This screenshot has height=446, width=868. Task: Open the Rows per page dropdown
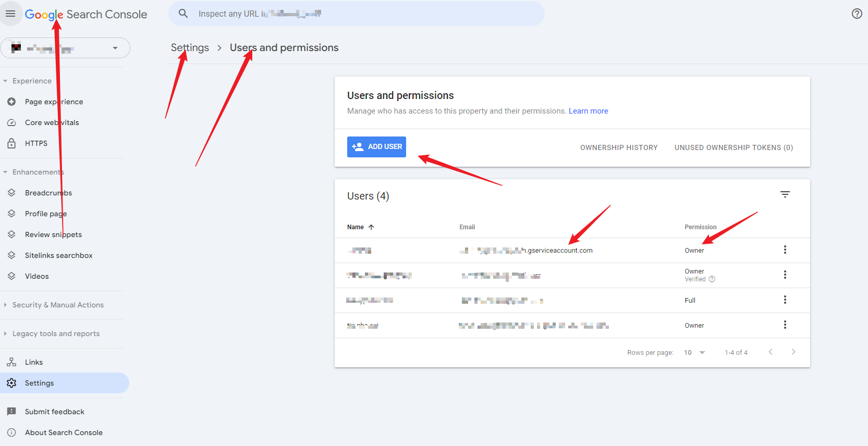695,353
